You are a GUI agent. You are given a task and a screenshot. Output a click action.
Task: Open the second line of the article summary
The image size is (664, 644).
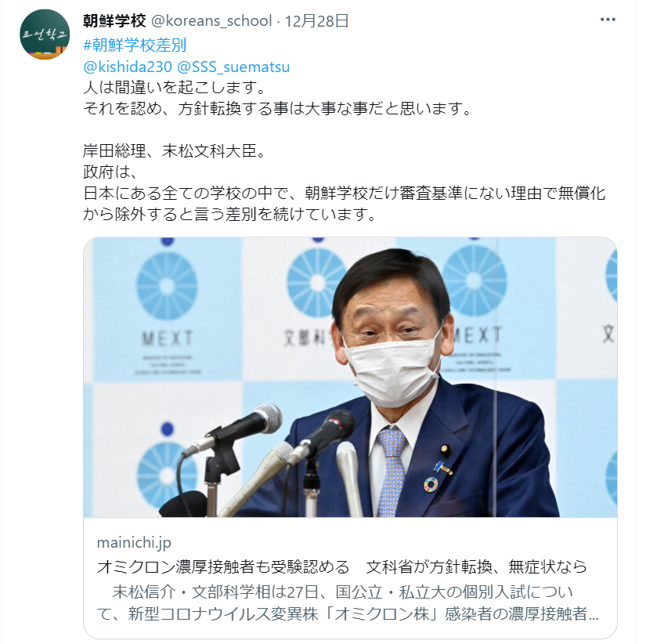(x=348, y=613)
